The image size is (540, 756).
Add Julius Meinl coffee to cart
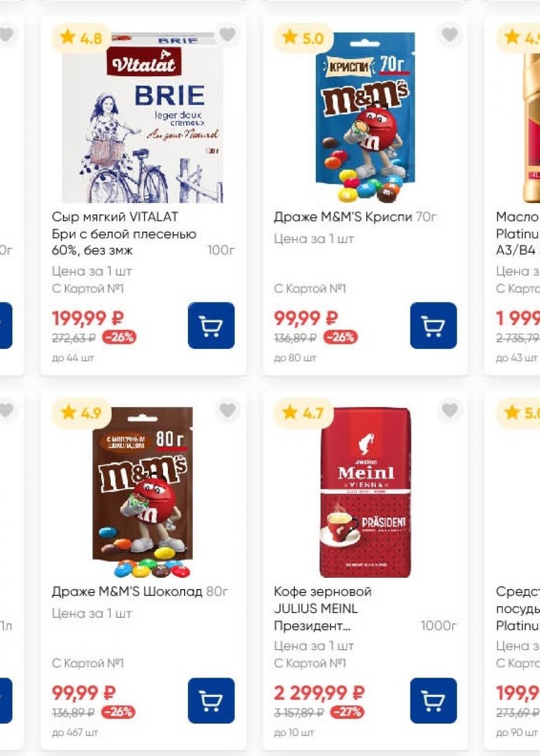pyautogui.click(x=433, y=700)
